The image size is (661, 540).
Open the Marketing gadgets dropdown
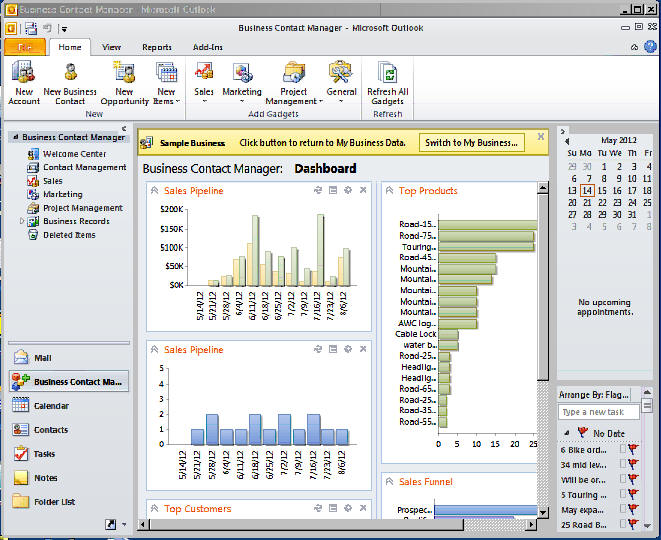coord(242,83)
